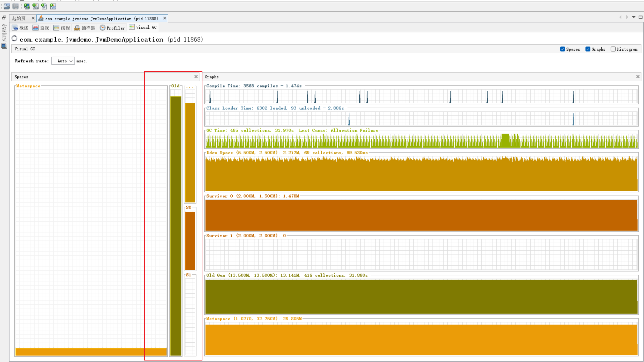Screen dimensions: 644x362
Task: Close the Graphs panel
Action: pyautogui.click(x=638, y=76)
